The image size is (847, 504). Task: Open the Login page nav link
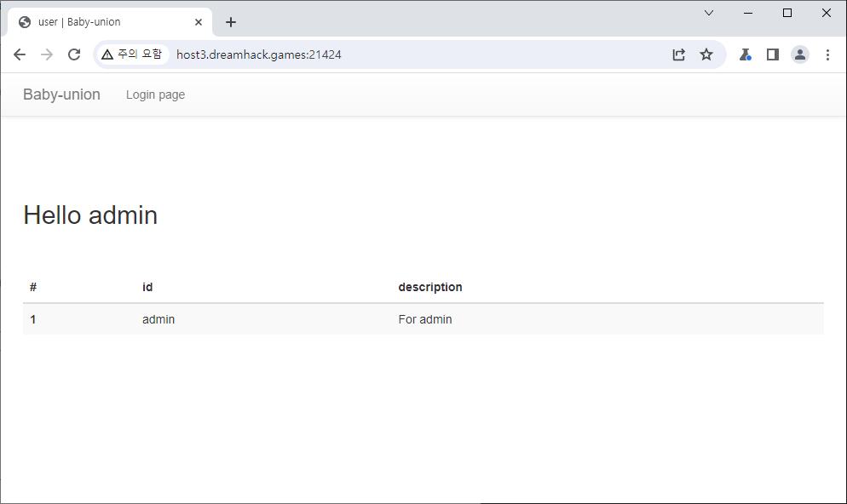[155, 94]
